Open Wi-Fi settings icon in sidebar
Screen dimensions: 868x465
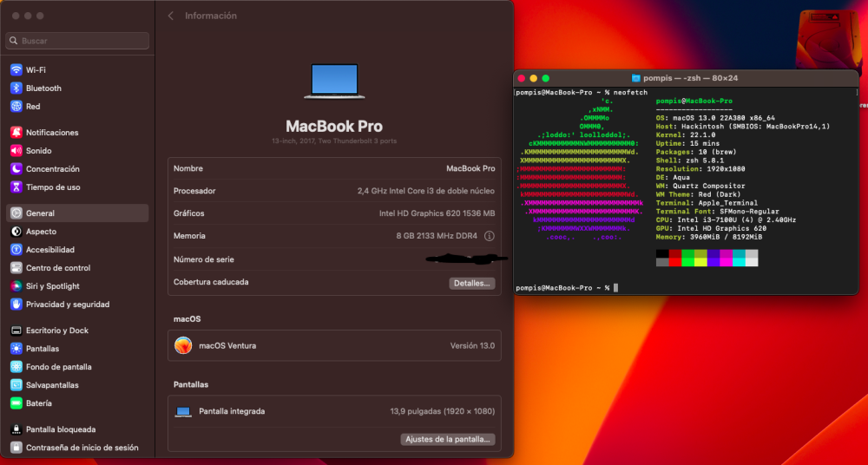pos(16,70)
